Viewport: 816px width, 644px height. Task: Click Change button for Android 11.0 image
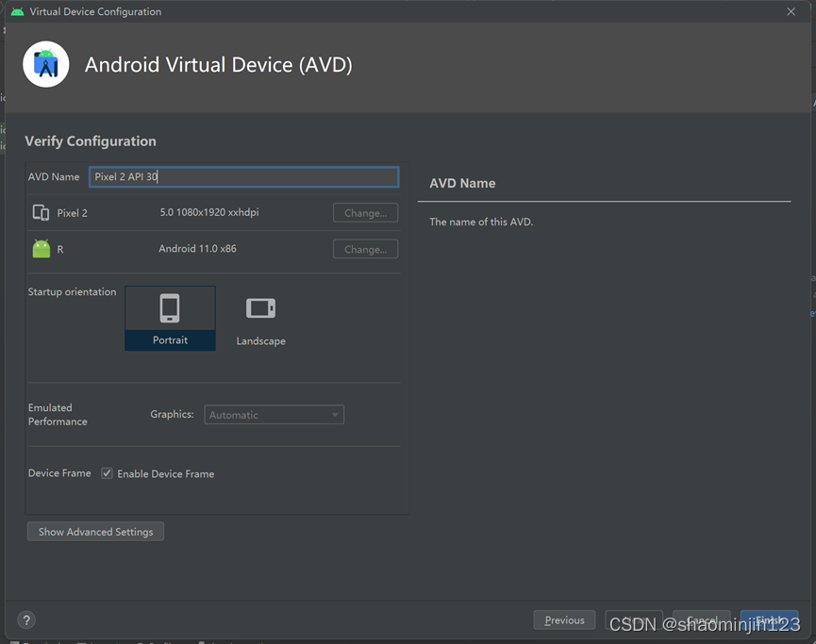(365, 249)
